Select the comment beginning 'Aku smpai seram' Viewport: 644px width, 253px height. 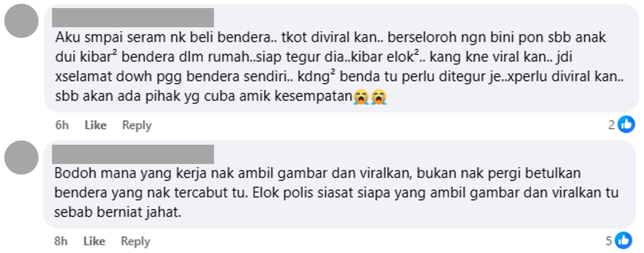(x=342, y=58)
